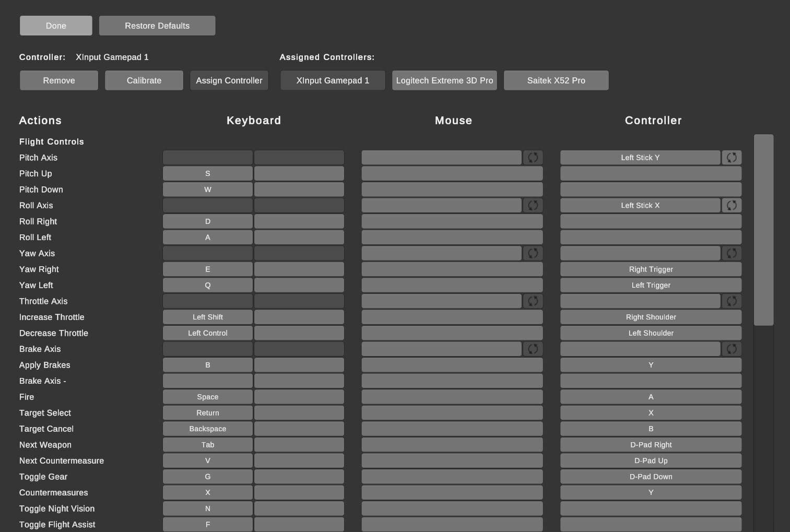Change Next Weapon controller binding D-Pad Right

point(651,445)
